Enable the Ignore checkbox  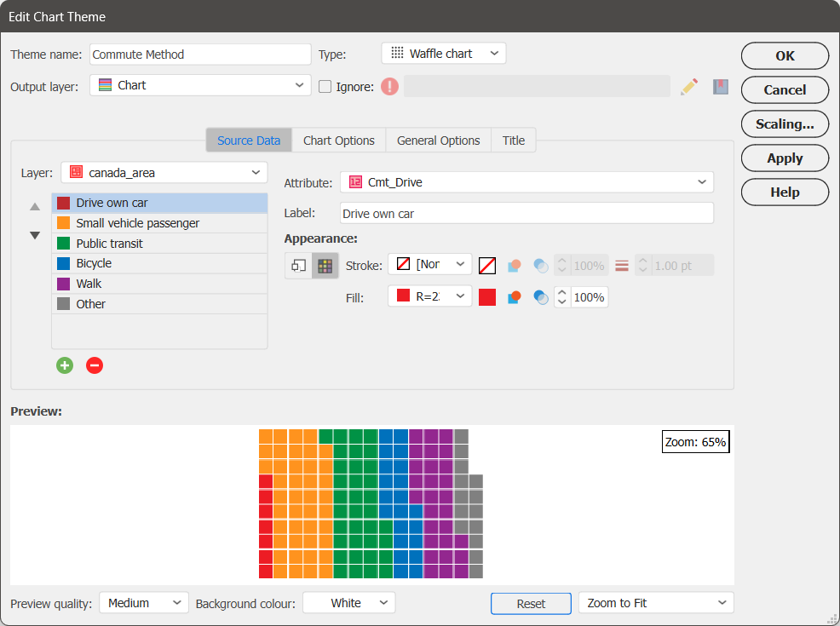click(x=325, y=87)
